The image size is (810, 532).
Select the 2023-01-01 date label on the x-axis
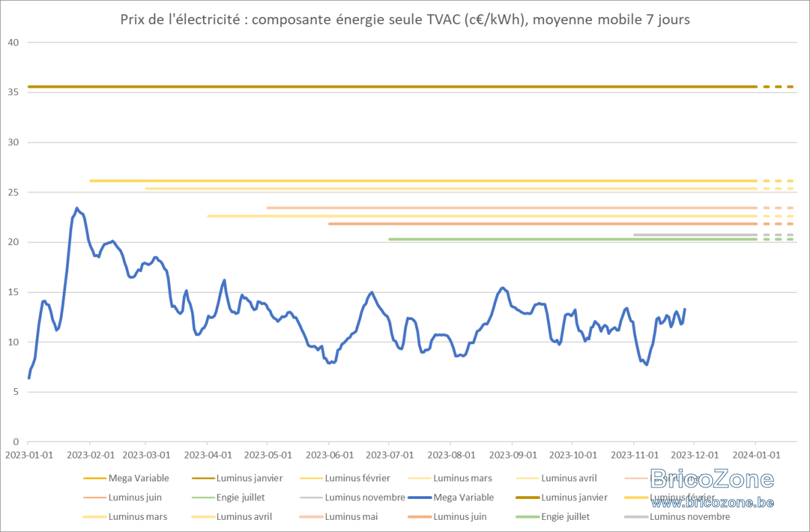click(x=28, y=454)
